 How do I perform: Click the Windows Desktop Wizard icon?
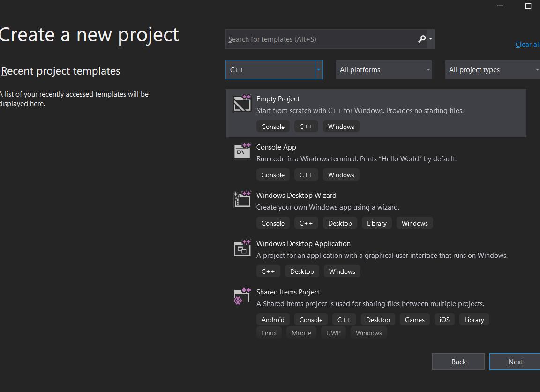242,199
